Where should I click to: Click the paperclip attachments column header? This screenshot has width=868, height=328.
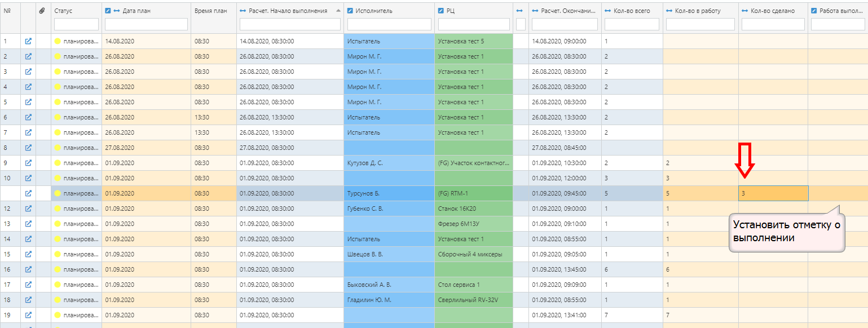(x=42, y=11)
